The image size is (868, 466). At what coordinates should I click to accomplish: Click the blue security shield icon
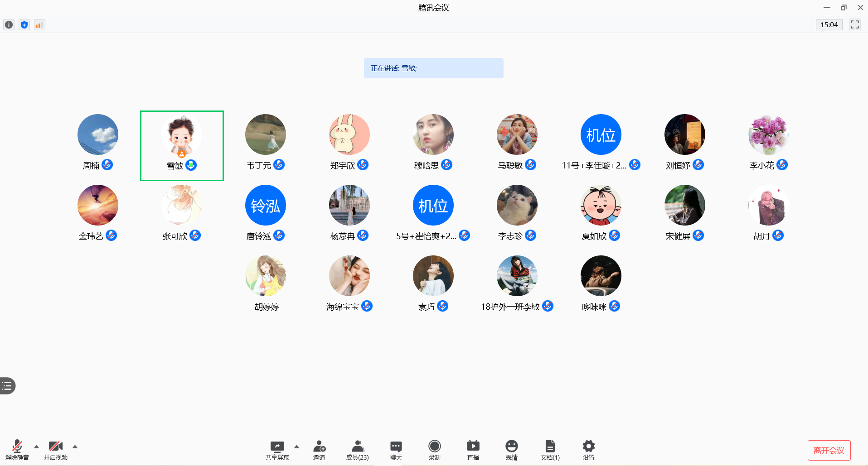click(x=24, y=25)
